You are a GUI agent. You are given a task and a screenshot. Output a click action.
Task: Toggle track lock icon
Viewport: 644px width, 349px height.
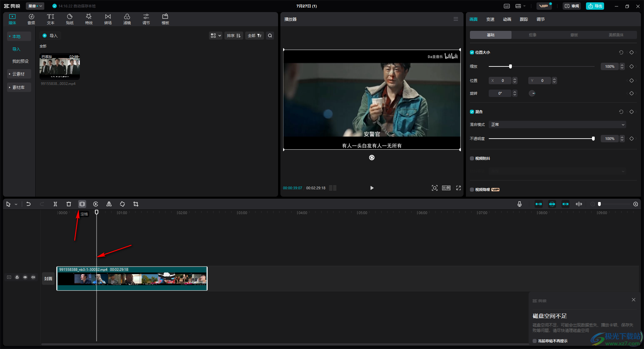pos(17,277)
